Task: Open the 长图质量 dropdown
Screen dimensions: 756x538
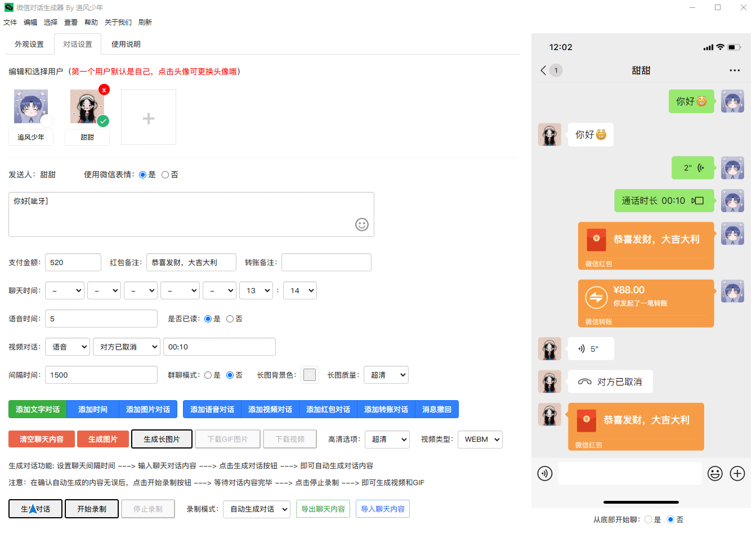Action: (x=386, y=375)
